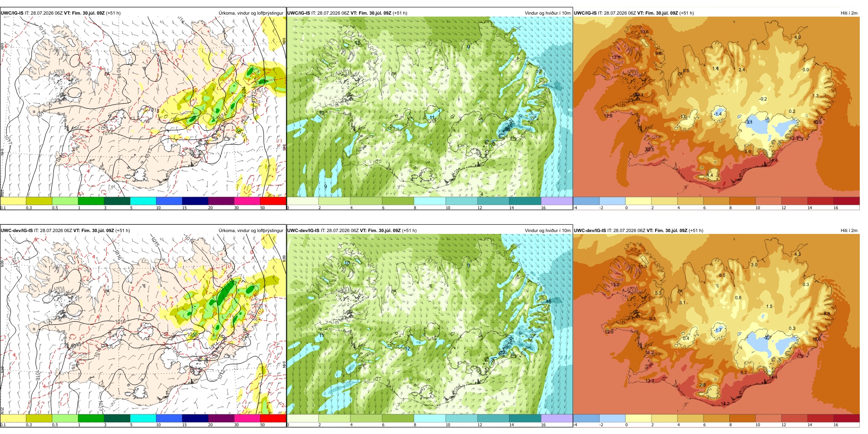Viewport: 868px width, 434px height.
Task: Click the '15' gust value off the UWC-dev east coast
Action: click(x=549, y=301)
